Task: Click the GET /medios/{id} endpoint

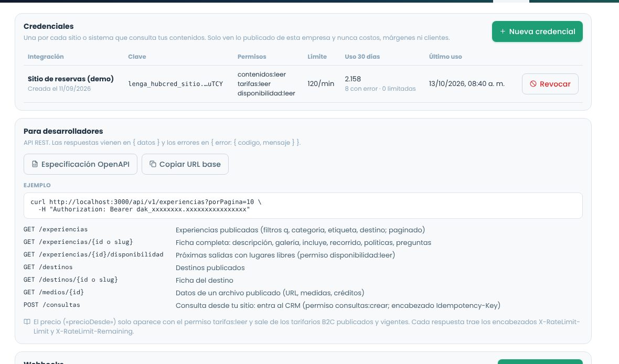Action: pos(54,292)
